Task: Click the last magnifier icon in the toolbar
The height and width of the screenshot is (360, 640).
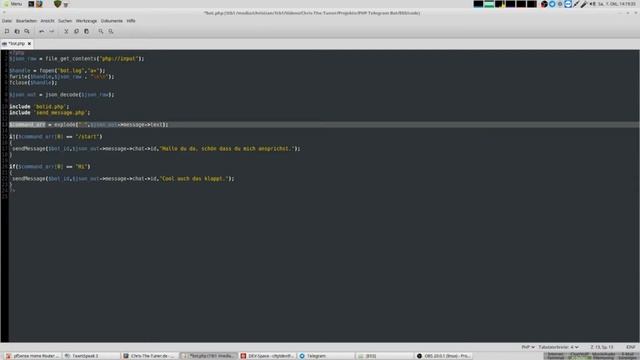Action: [111, 31]
